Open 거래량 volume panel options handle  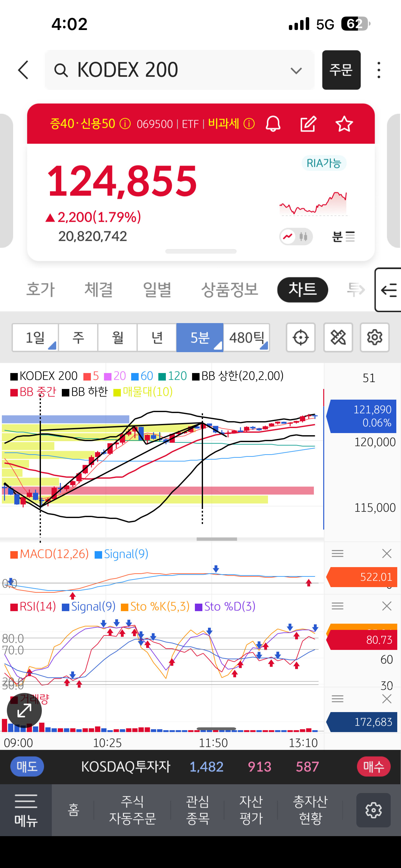pos(337,699)
